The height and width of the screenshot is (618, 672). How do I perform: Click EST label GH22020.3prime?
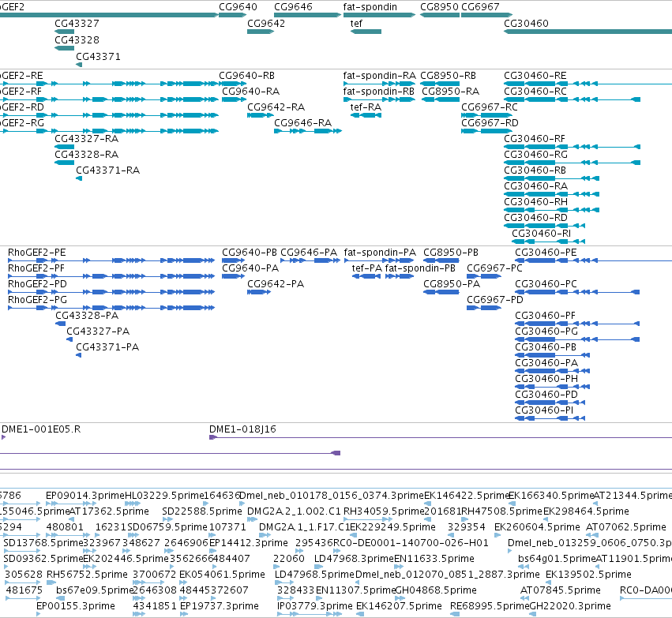tap(570, 606)
